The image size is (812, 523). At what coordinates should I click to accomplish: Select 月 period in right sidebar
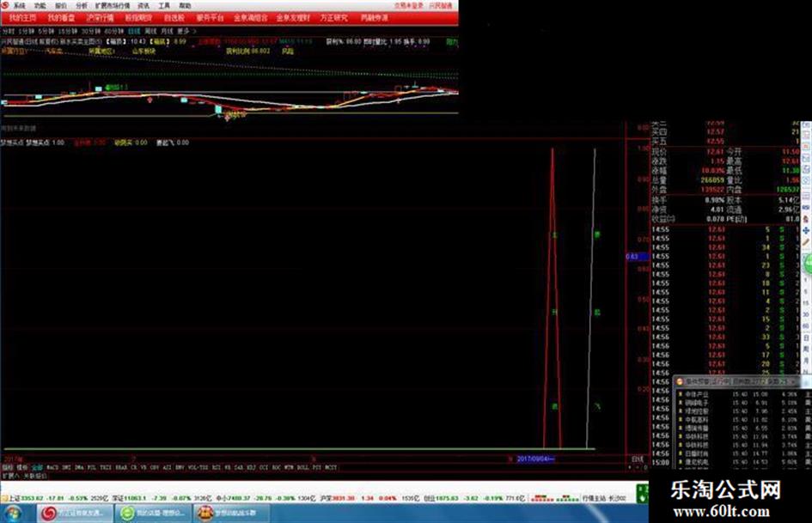click(806, 361)
